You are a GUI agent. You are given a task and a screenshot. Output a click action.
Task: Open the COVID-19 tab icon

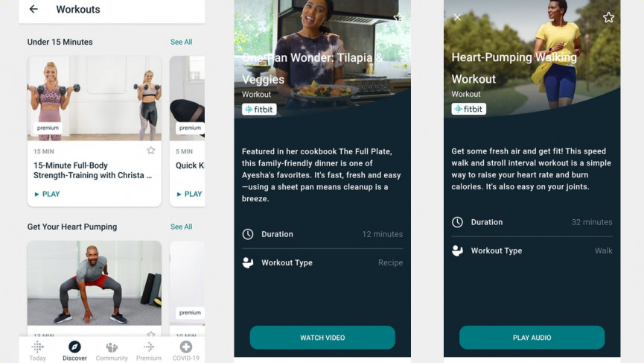(x=185, y=347)
